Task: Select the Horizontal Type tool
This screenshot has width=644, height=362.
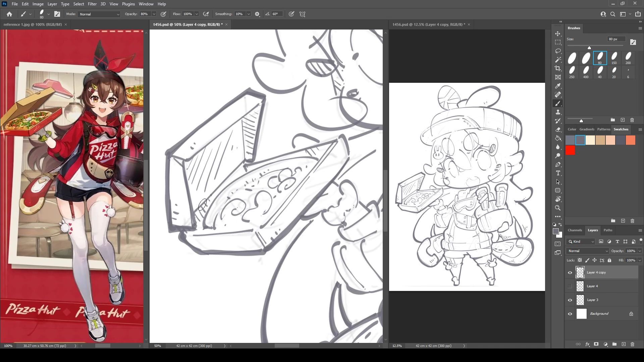Action: (558, 173)
